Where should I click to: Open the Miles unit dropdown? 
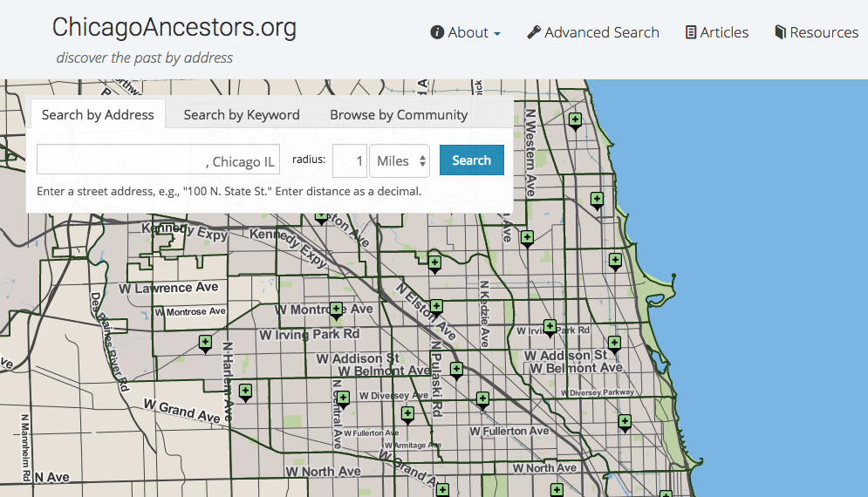[400, 161]
